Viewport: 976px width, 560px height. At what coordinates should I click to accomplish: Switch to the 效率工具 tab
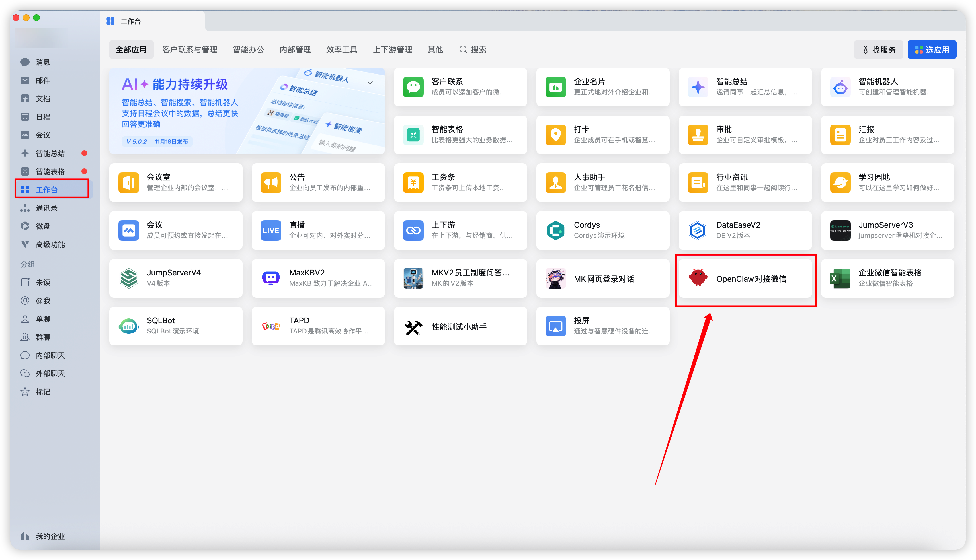pos(342,50)
